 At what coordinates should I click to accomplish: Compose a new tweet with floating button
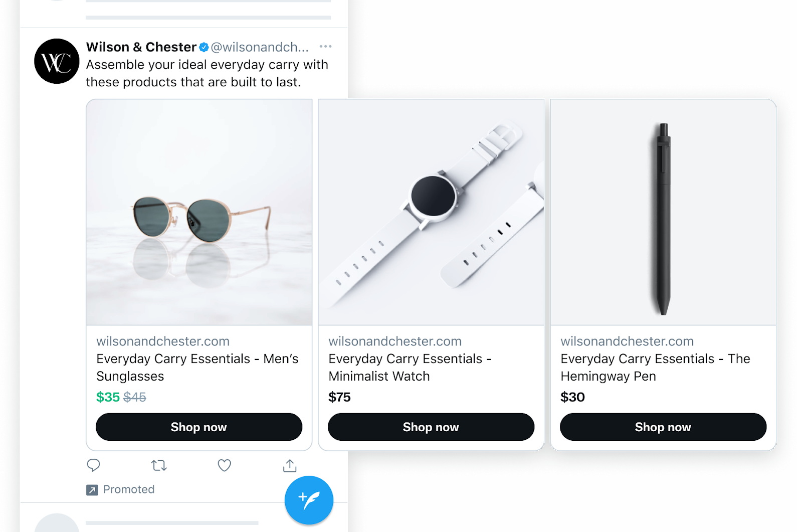point(309,500)
